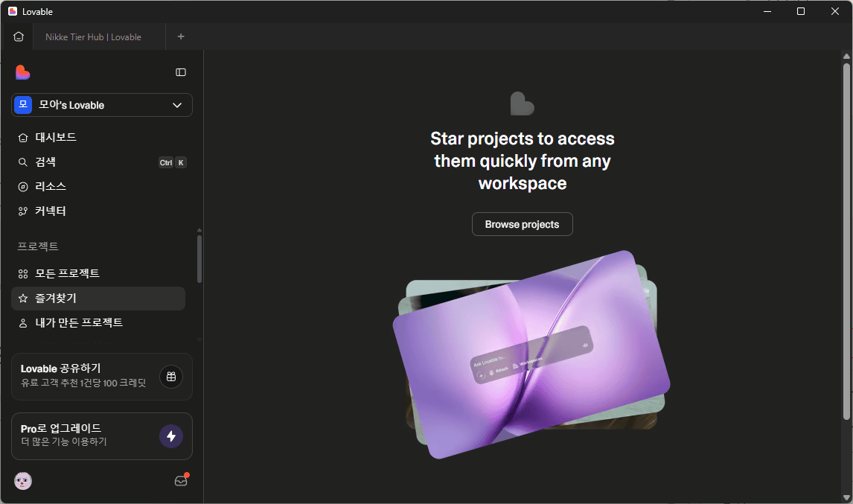This screenshot has width=853, height=504.
Task: Minimize the Lovable window
Action: pos(767,11)
